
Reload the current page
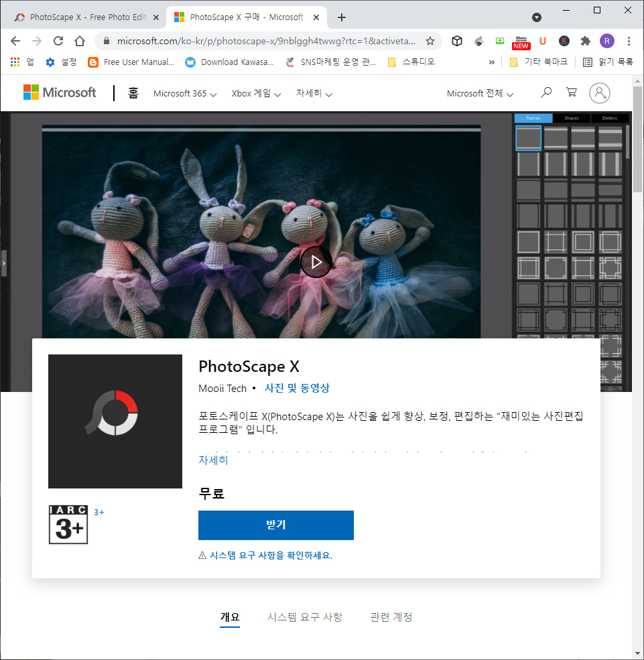pyautogui.click(x=58, y=41)
